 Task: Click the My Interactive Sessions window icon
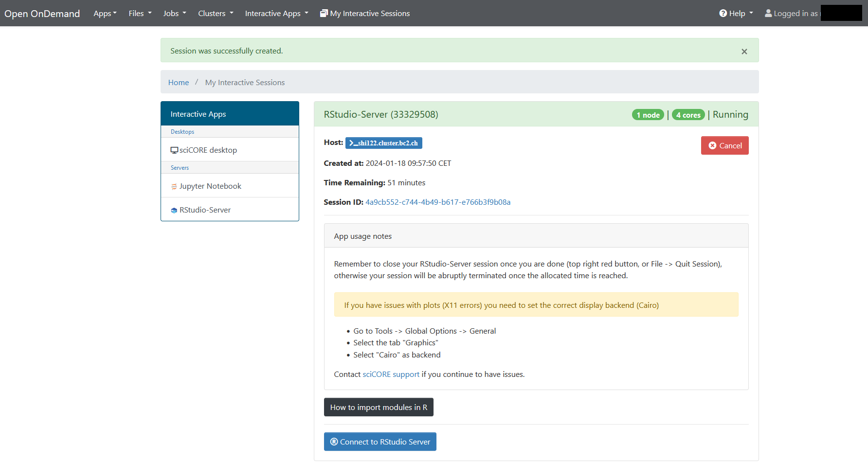[x=324, y=14]
